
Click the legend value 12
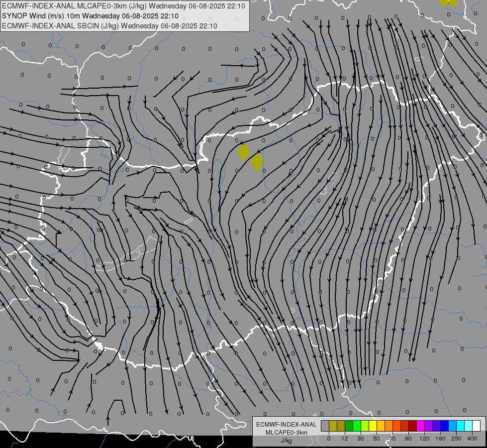point(345,439)
